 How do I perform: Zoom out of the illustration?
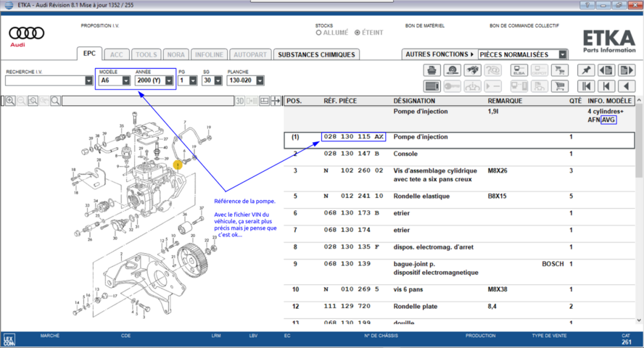point(22,101)
